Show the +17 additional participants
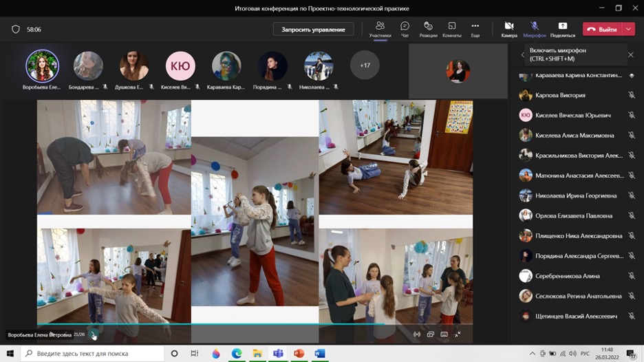 tap(365, 65)
